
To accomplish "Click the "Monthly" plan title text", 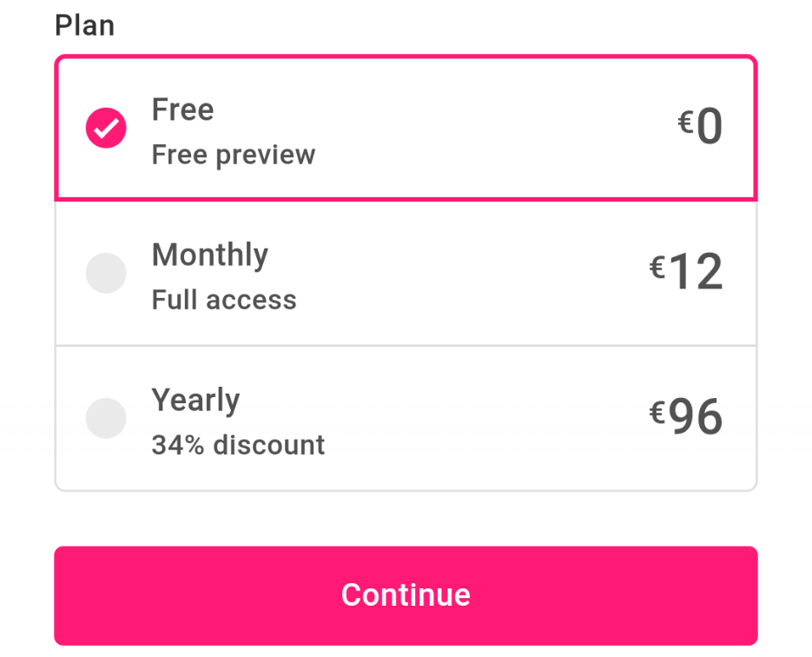I will 210,255.
